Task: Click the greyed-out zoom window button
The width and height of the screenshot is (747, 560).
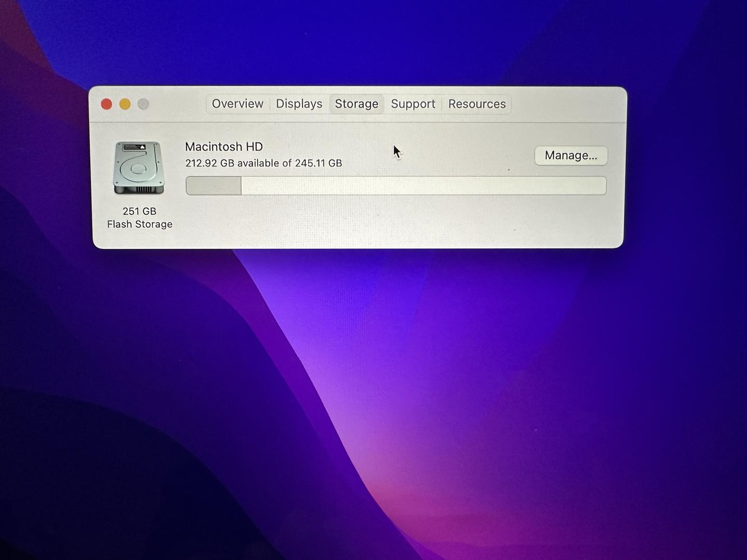Action: [143, 104]
